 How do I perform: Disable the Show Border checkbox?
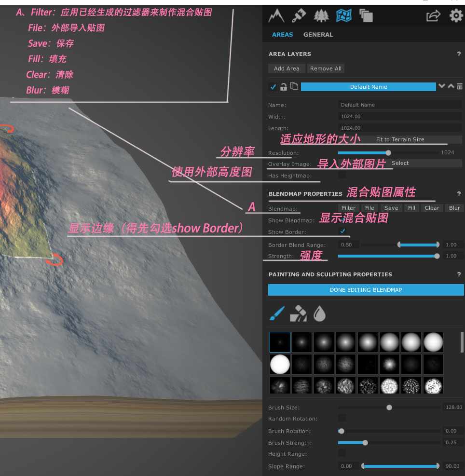pos(342,231)
